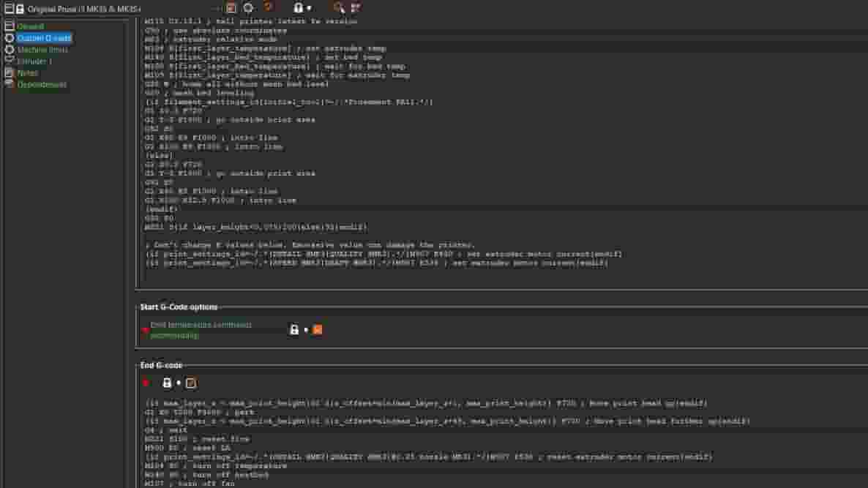Click the red marker under End G-code
Viewport: 868px width, 488px height.
[x=146, y=383]
